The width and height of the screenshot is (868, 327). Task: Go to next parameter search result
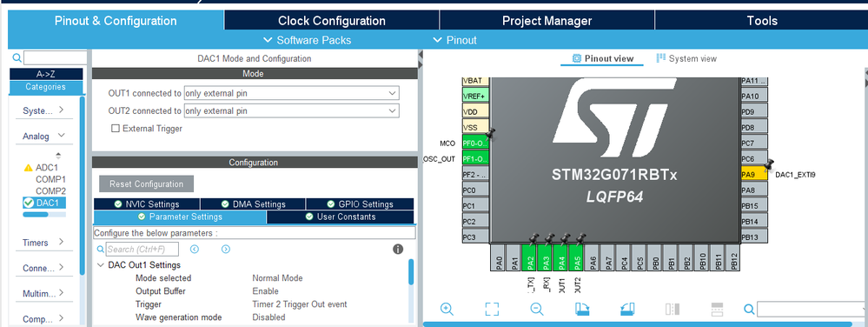[x=225, y=249]
